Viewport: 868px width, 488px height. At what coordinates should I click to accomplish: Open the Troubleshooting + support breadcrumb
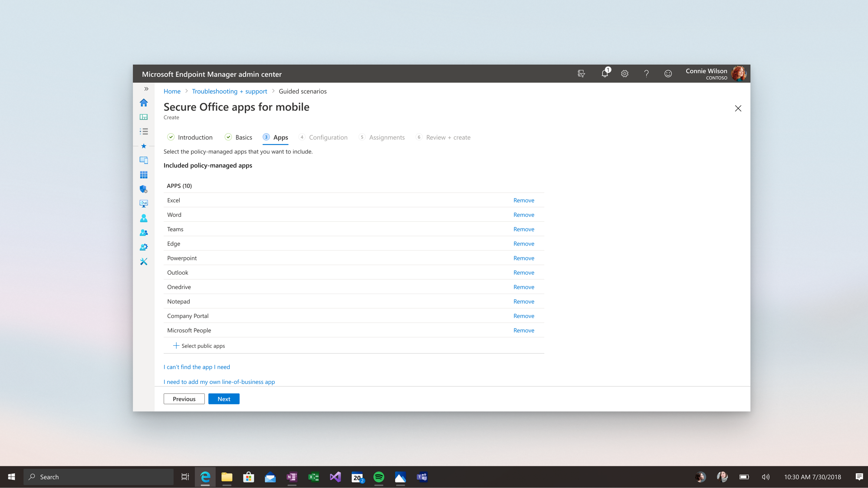coord(230,92)
